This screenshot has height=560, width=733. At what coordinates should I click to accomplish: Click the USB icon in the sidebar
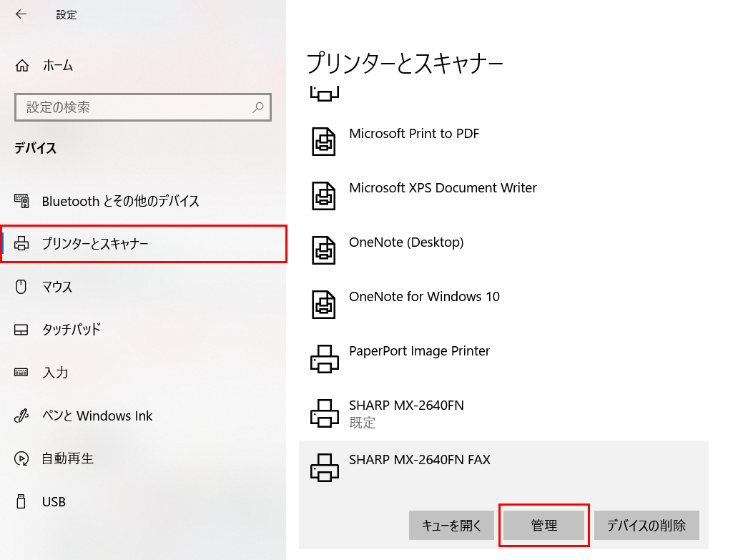(x=21, y=501)
